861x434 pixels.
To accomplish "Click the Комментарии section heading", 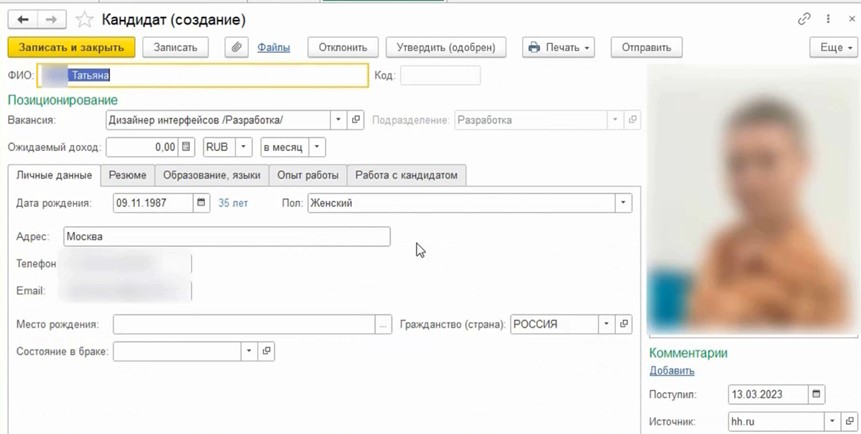I will pyautogui.click(x=689, y=353).
